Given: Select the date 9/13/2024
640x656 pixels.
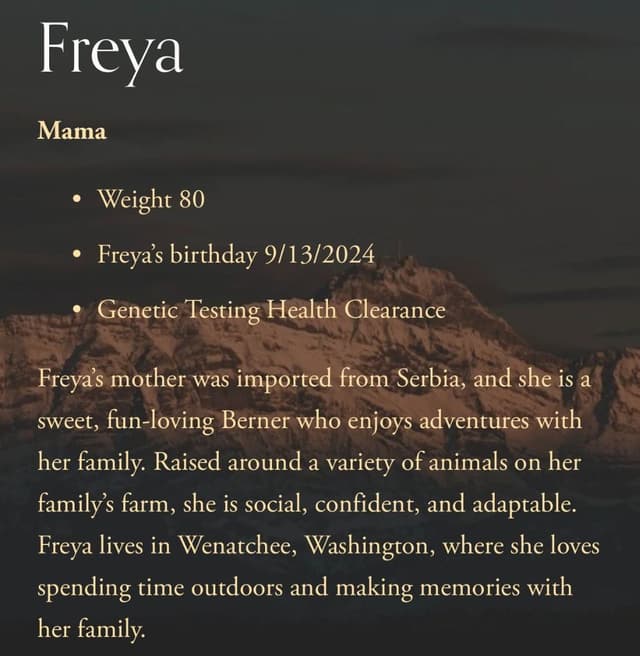Looking at the screenshot, I should pyautogui.click(x=320, y=254).
